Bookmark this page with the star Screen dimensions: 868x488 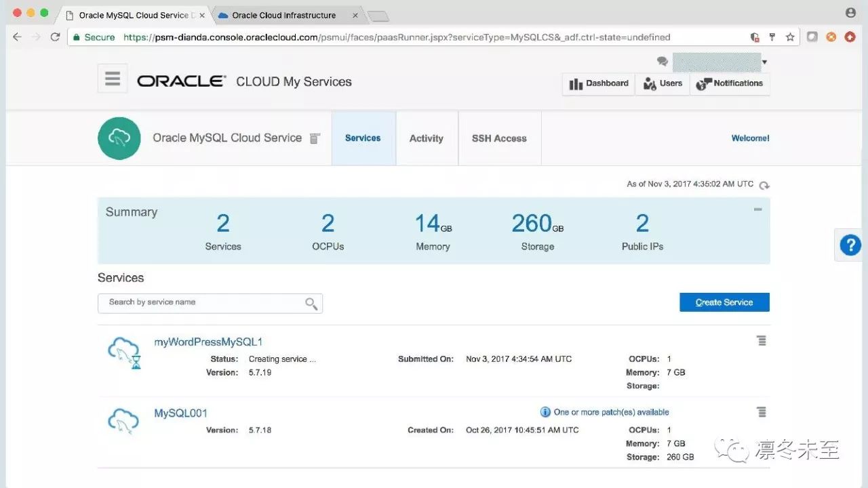790,37
